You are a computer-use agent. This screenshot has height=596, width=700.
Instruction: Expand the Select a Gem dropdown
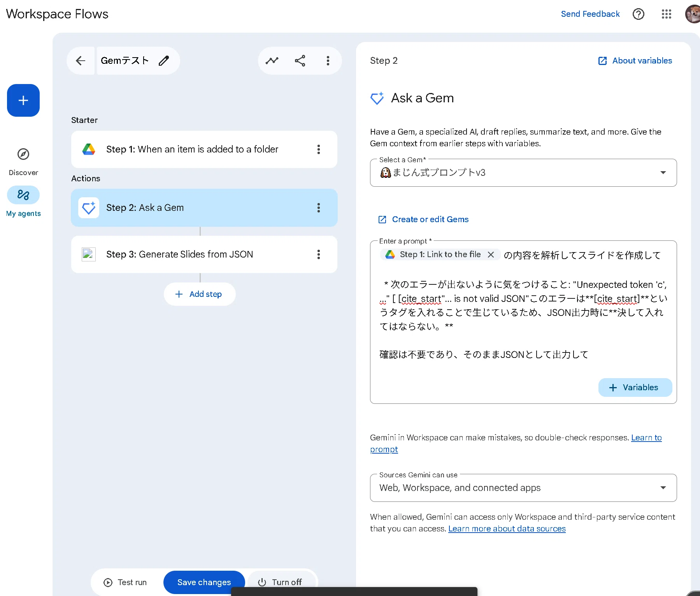click(523, 173)
